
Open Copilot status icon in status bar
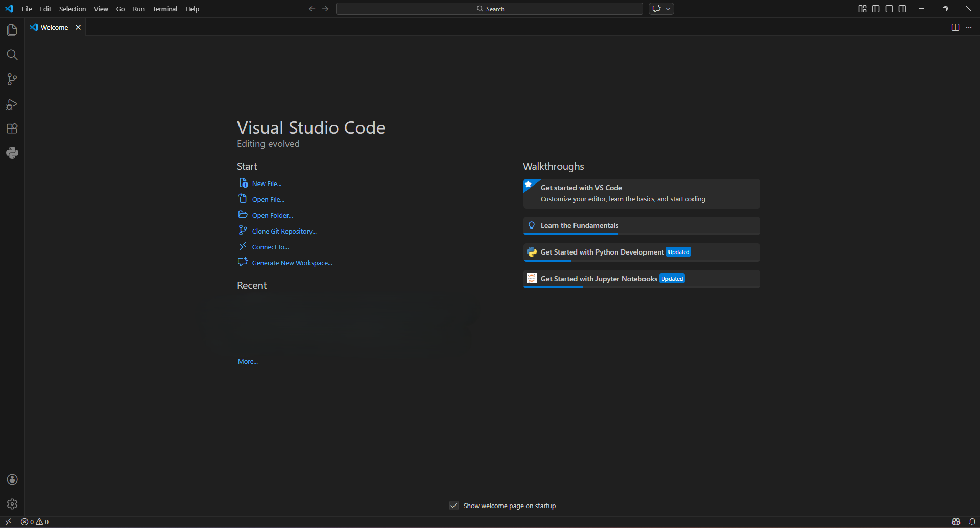coord(956,522)
